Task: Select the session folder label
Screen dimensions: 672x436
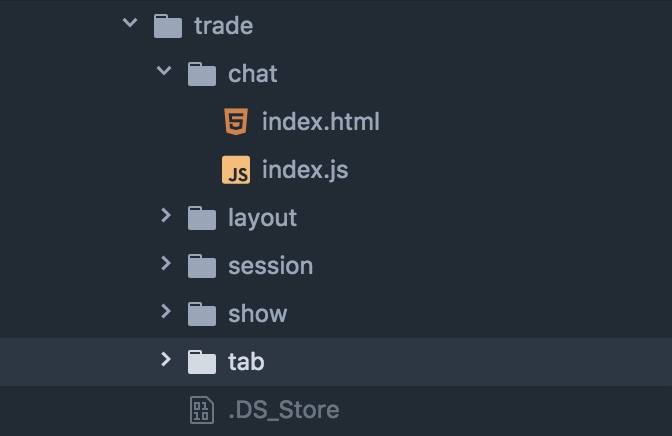Action: click(270, 266)
